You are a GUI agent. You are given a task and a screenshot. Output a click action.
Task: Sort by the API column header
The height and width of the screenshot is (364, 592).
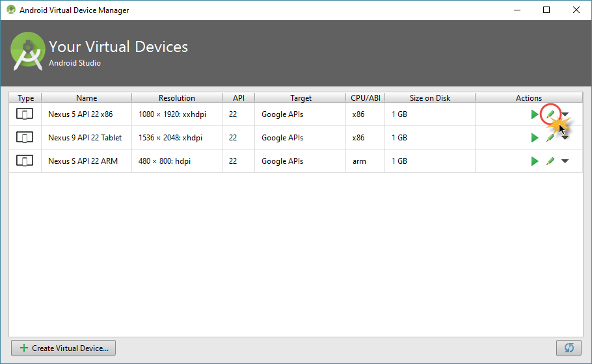point(239,97)
